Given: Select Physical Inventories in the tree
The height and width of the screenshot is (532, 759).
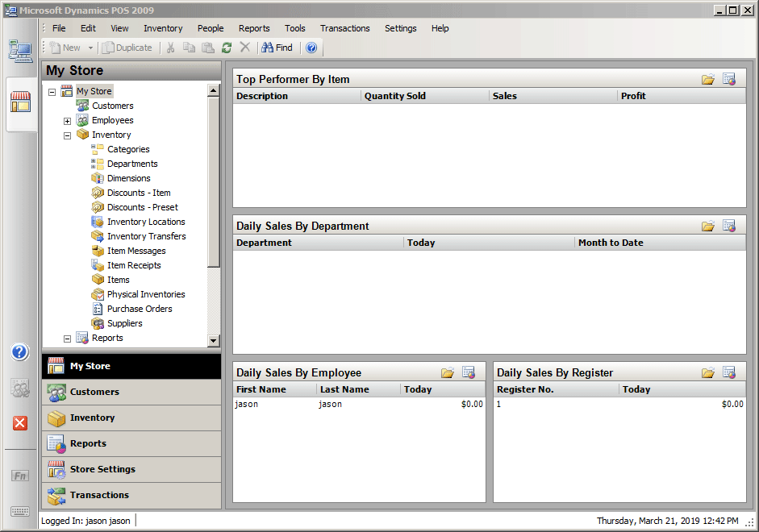Looking at the screenshot, I should tap(146, 294).
